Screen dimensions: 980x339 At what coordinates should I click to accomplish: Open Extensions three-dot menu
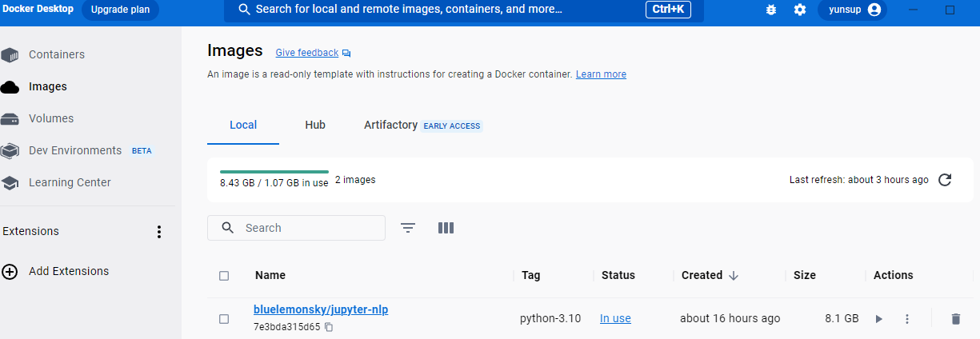(x=159, y=232)
